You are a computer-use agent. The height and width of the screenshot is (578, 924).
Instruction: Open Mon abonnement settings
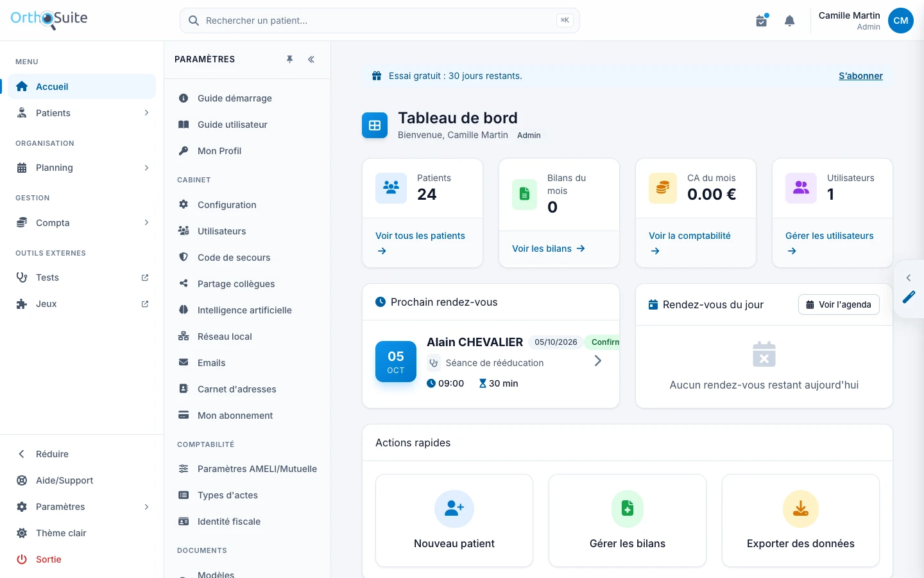click(247, 416)
